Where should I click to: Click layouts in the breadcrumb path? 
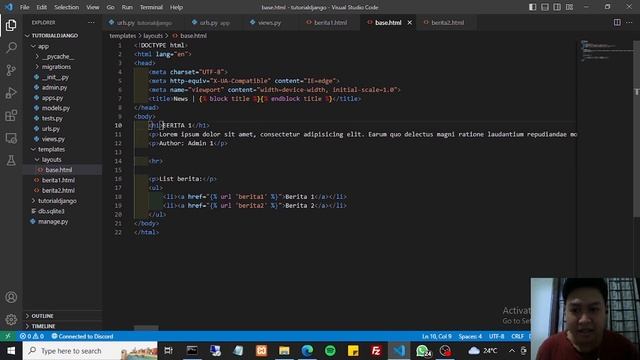(x=153, y=36)
